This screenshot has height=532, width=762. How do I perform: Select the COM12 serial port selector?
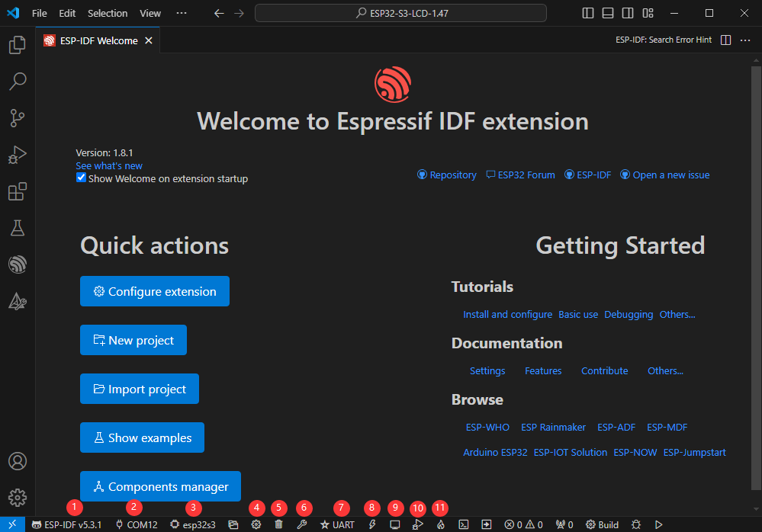click(137, 524)
